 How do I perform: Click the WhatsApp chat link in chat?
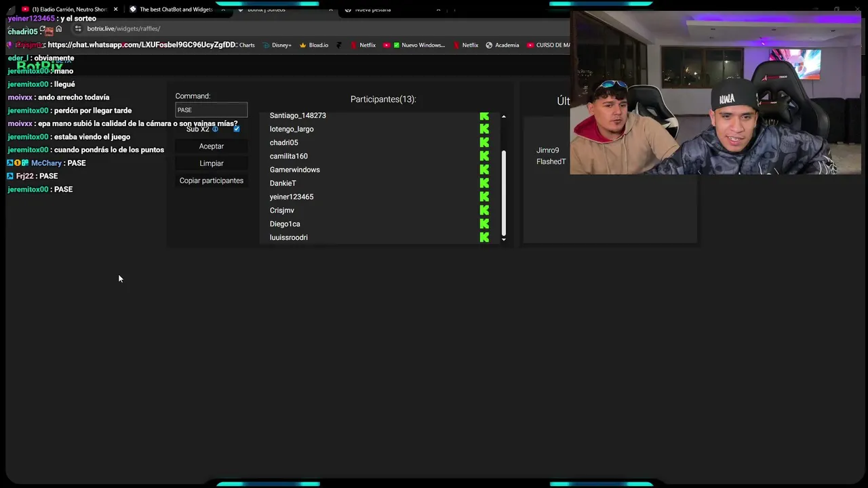point(143,45)
